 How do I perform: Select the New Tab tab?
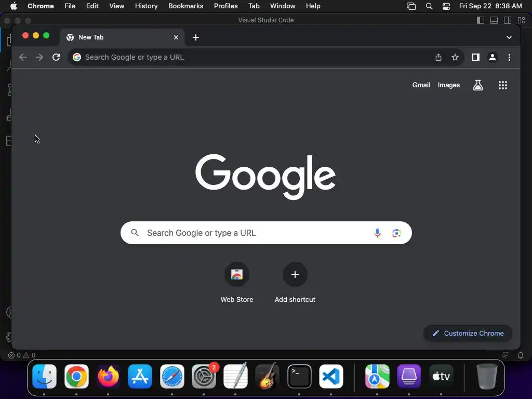pyautogui.click(x=122, y=37)
